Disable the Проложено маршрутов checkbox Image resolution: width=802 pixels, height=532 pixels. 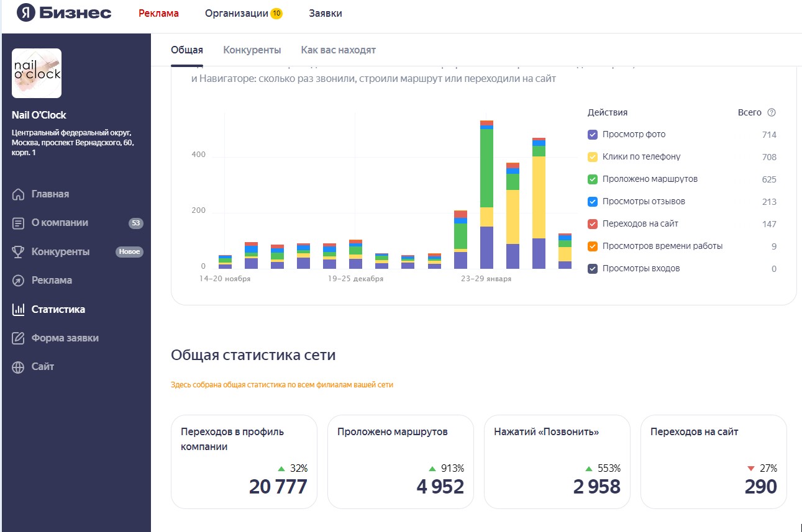pos(593,179)
